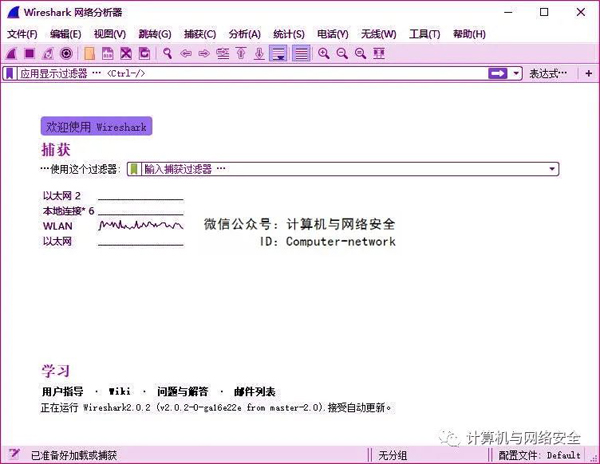
Task: Click into the 输入捕获过滤器 capture filter field
Action: 343,169
